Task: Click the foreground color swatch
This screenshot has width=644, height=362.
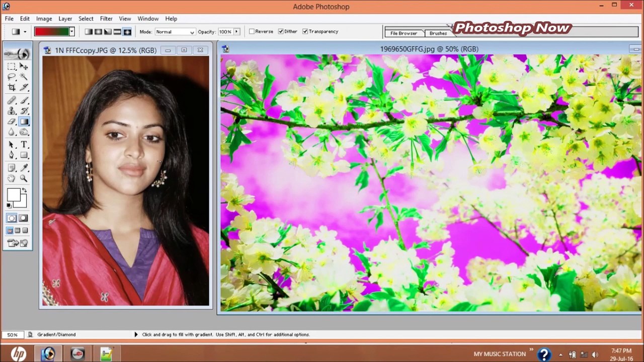Action: [14, 195]
